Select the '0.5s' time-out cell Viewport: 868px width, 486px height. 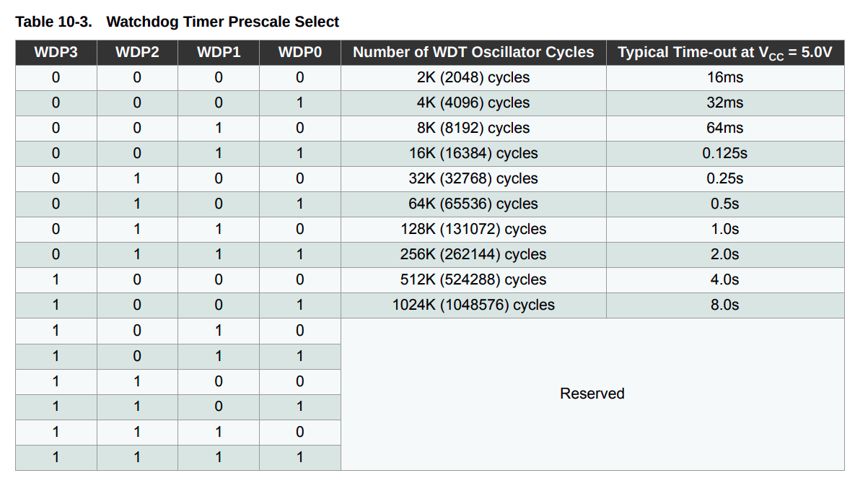[724, 204]
